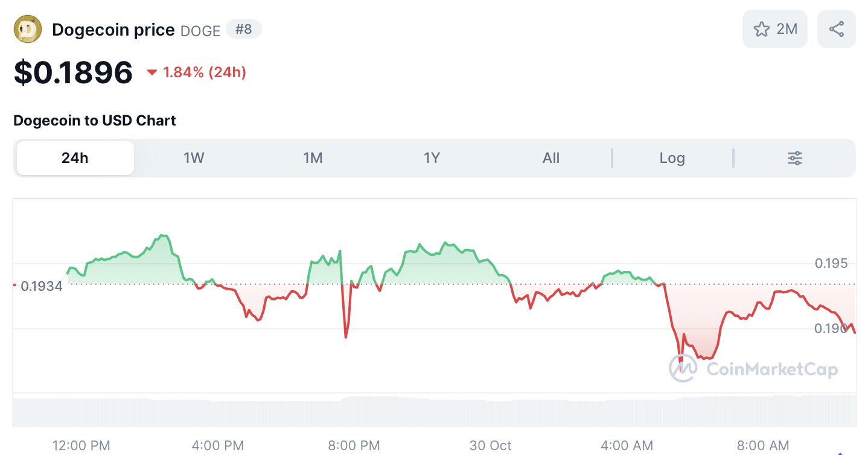Switch chart to All time view

[550, 157]
